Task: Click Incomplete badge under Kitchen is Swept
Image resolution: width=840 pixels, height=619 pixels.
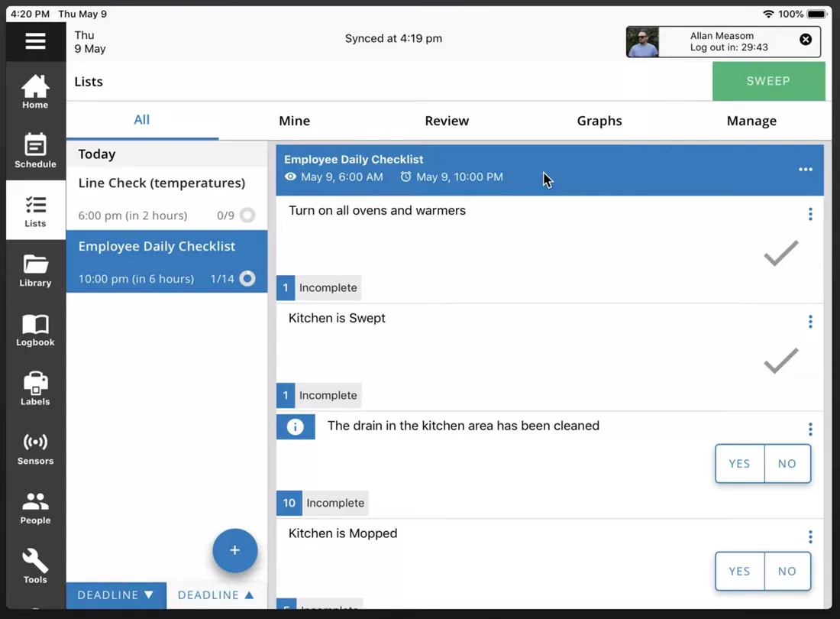Action: [x=318, y=396]
